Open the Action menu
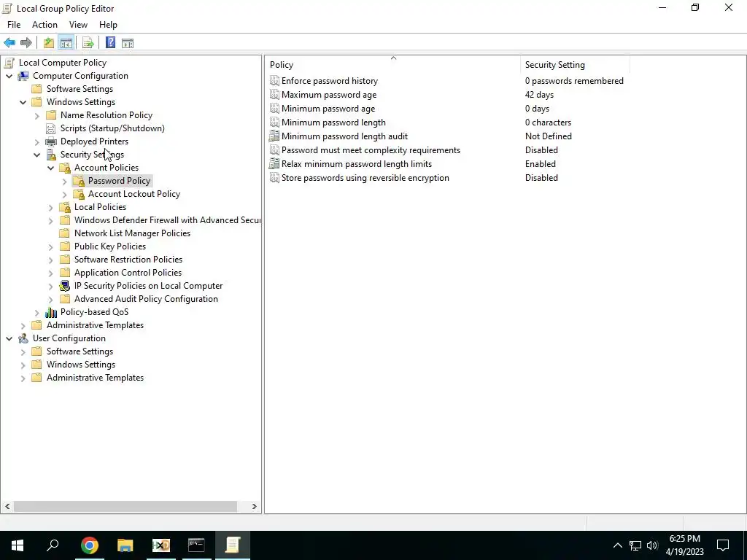Image resolution: width=747 pixels, height=560 pixels. click(44, 25)
